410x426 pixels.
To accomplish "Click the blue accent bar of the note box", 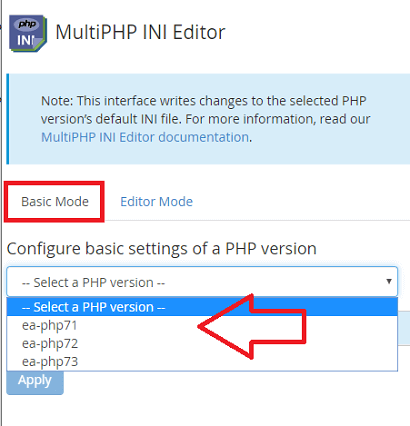I will [8, 119].
